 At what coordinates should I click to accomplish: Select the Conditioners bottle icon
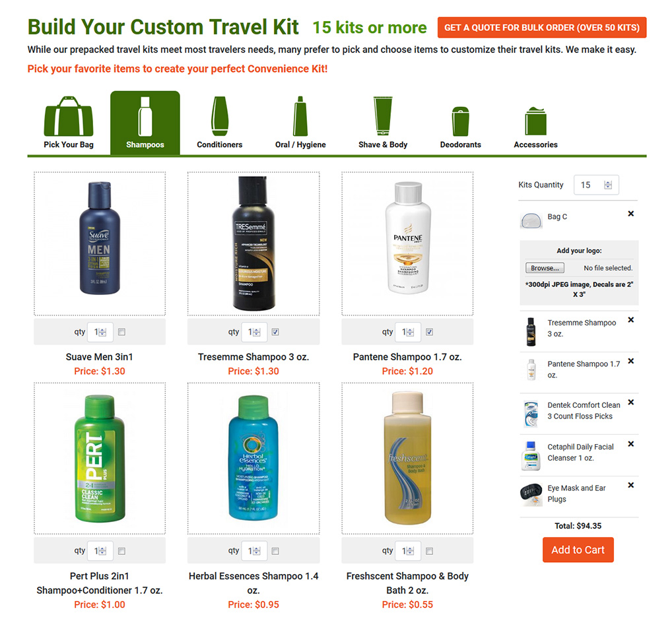tap(219, 116)
